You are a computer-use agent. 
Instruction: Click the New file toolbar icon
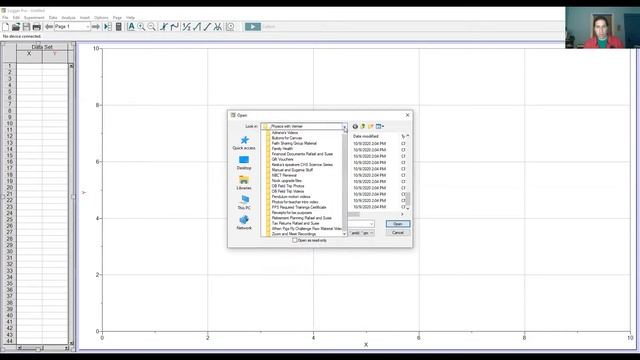(5, 27)
